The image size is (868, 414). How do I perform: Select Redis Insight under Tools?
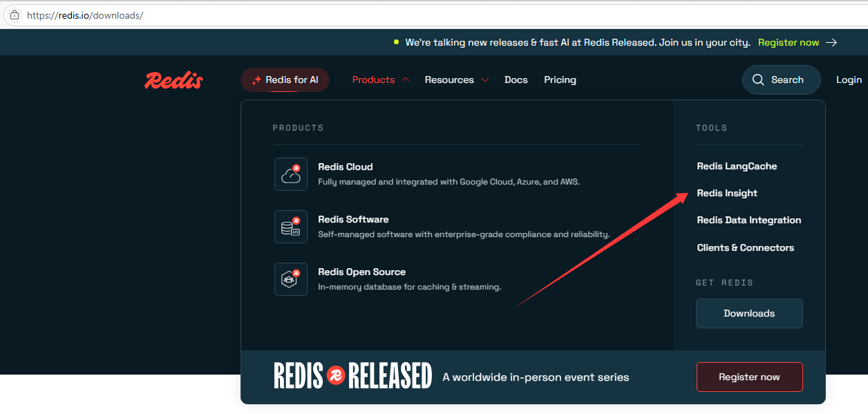coord(726,193)
